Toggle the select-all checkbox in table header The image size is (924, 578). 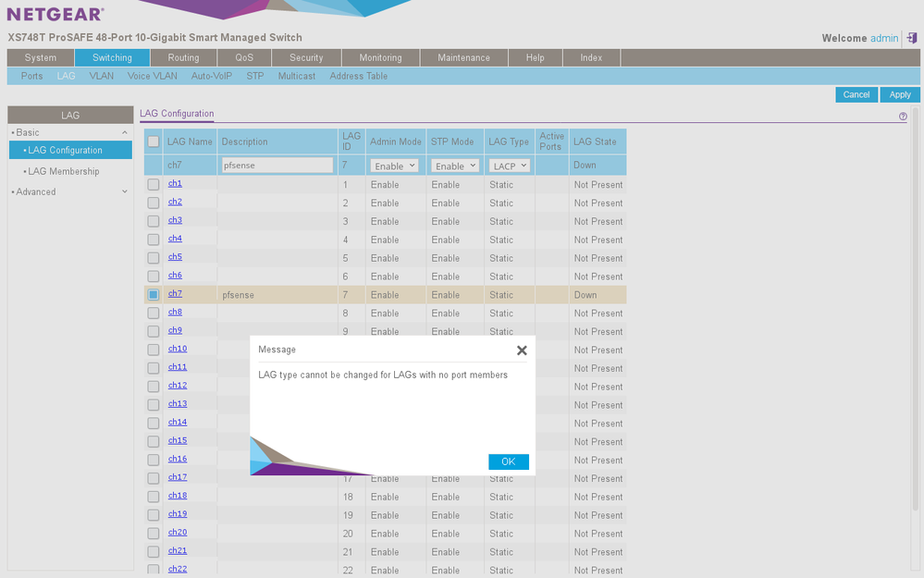(154, 141)
